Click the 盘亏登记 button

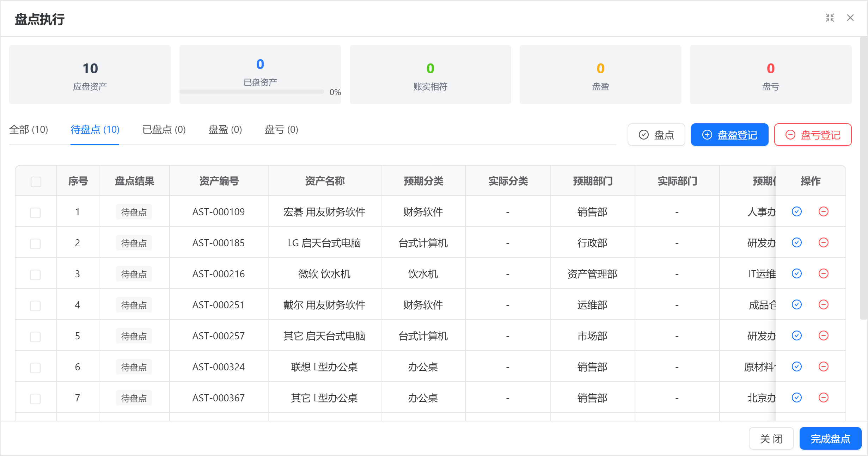click(x=813, y=135)
